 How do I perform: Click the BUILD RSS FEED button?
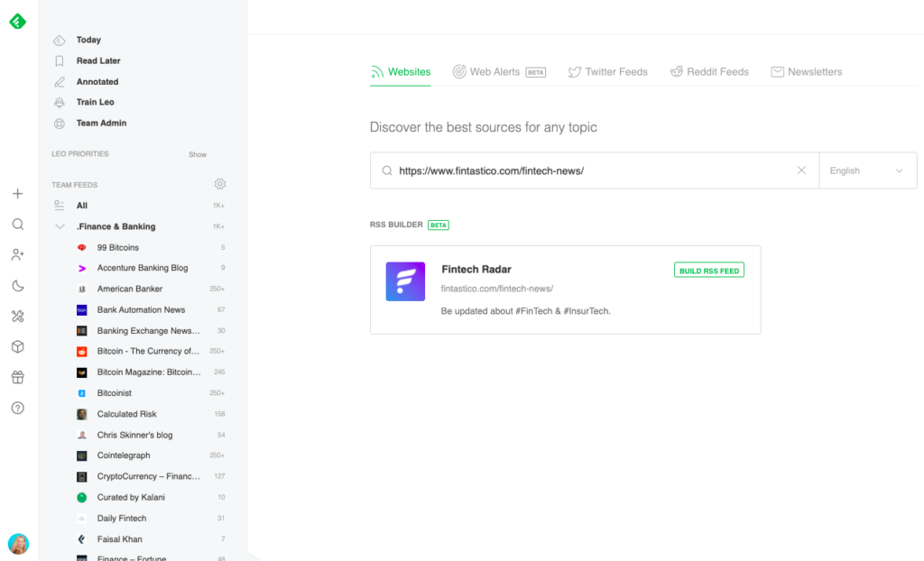pos(709,270)
